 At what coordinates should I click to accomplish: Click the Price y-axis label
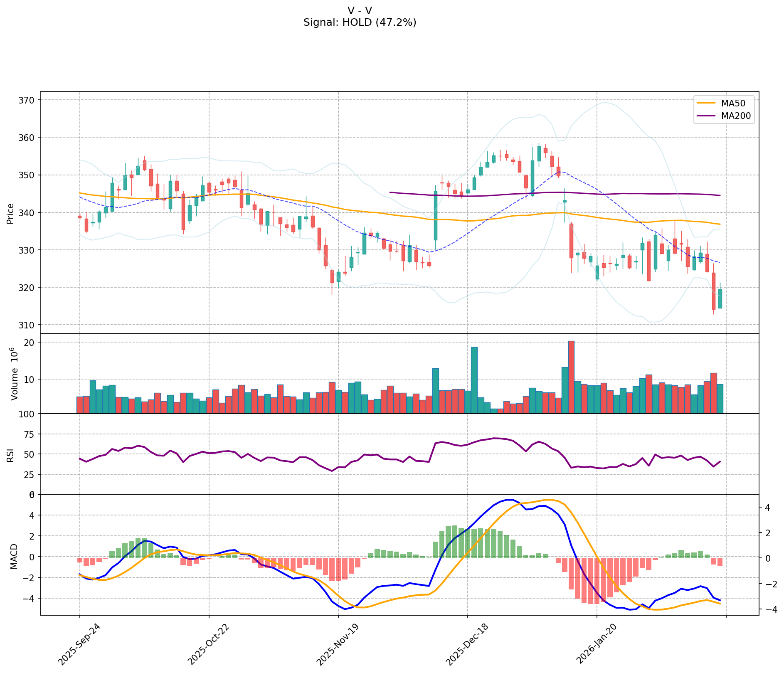[x=11, y=213]
